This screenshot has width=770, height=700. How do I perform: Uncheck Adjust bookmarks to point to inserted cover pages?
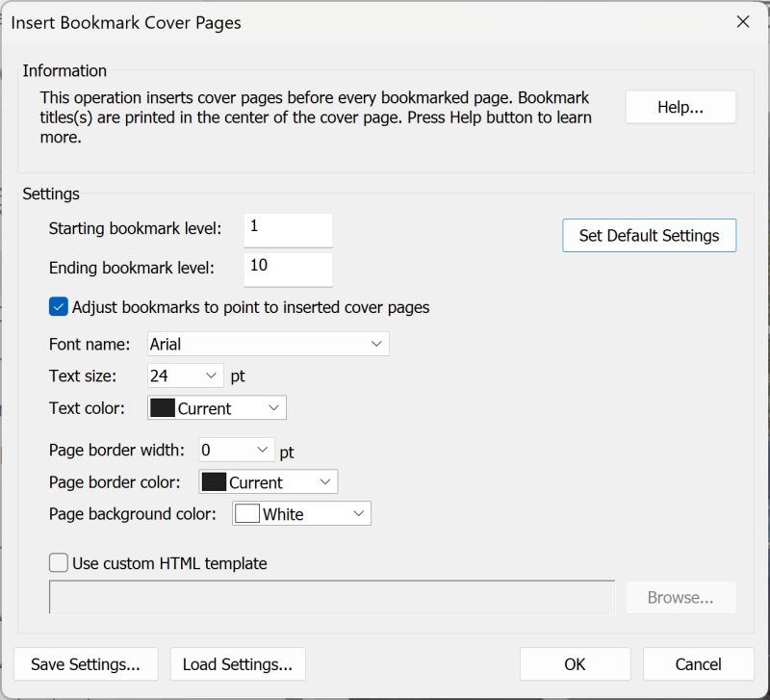58,306
